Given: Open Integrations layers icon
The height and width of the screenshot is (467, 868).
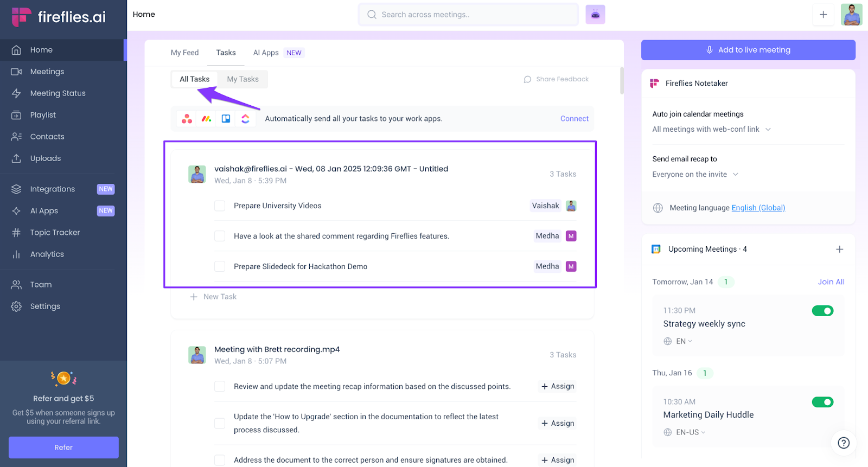Looking at the screenshot, I should click(16, 189).
